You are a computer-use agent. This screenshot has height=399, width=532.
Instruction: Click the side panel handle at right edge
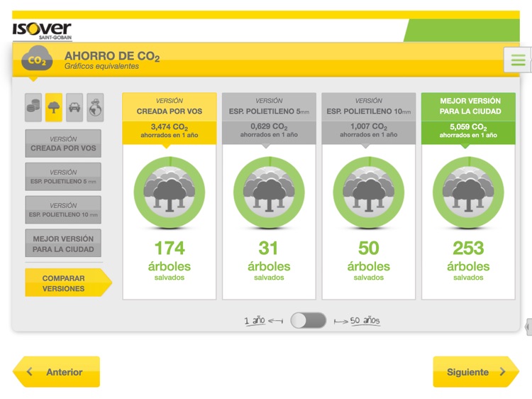click(x=528, y=327)
